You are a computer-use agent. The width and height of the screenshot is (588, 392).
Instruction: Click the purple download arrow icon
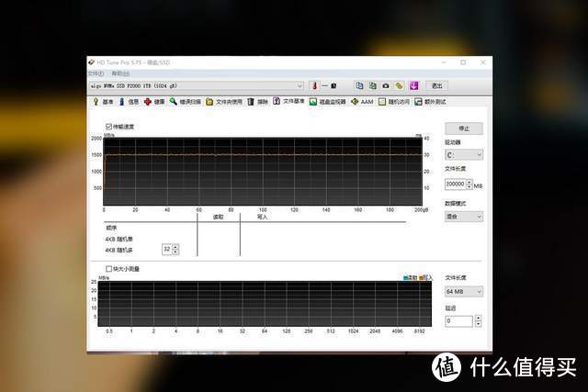pos(413,85)
